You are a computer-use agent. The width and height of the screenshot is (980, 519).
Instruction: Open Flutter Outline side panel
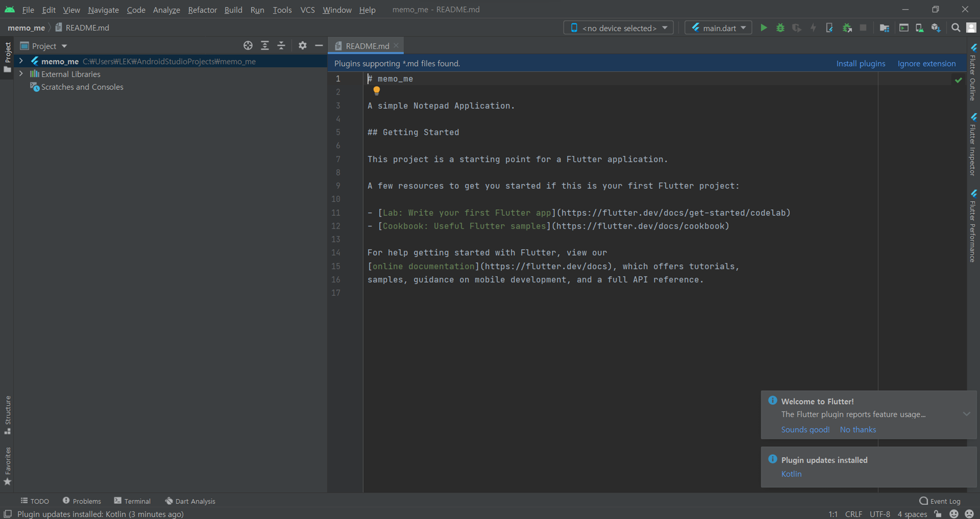(973, 73)
